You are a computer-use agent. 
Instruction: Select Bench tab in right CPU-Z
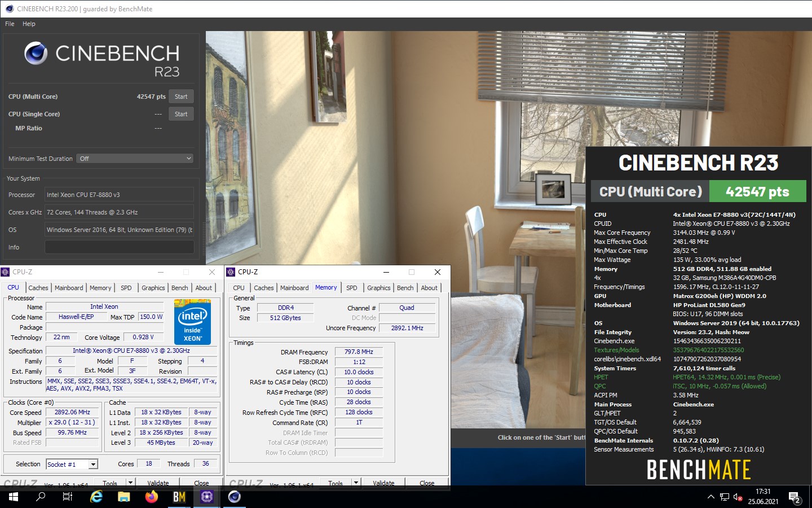tap(405, 288)
